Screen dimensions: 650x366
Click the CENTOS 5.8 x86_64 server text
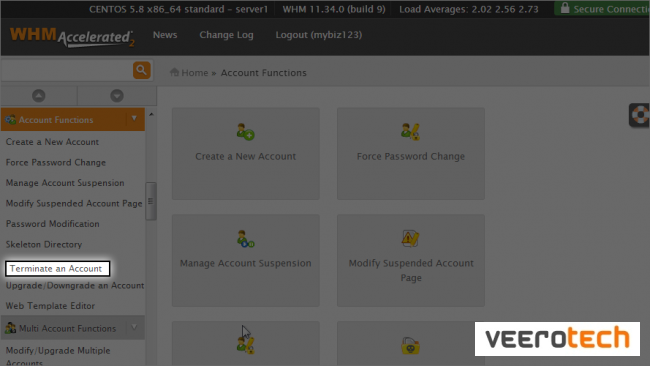click(x=178, y=9)
